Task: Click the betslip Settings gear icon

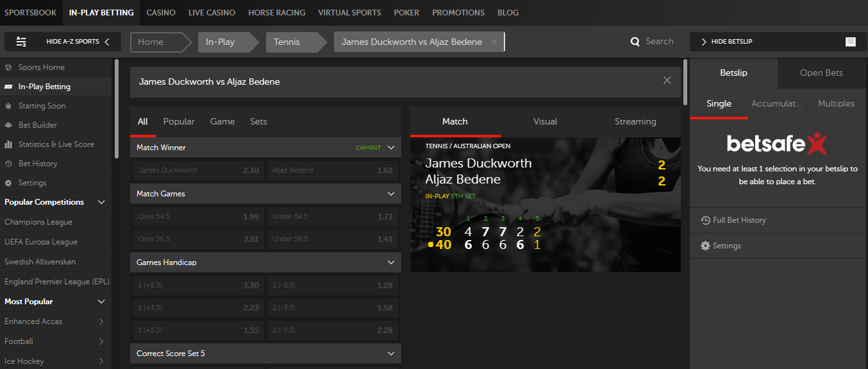Action: [x=705, y=246]
